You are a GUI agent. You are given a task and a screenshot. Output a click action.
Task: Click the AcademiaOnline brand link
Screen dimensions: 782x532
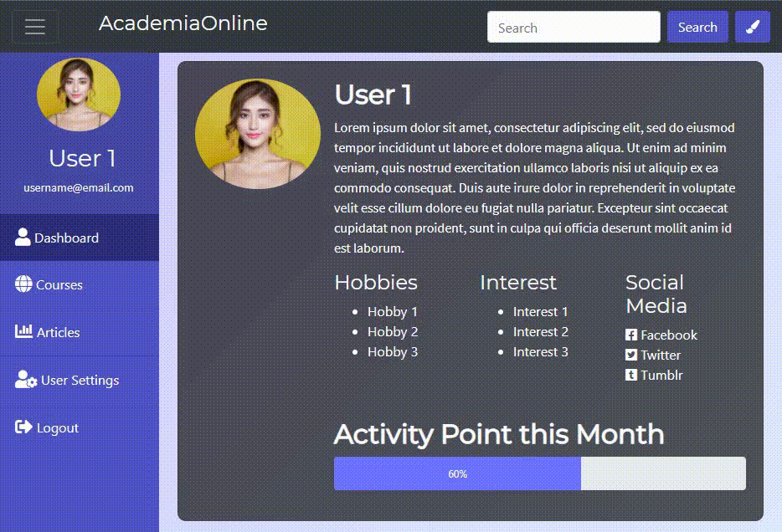183,23
